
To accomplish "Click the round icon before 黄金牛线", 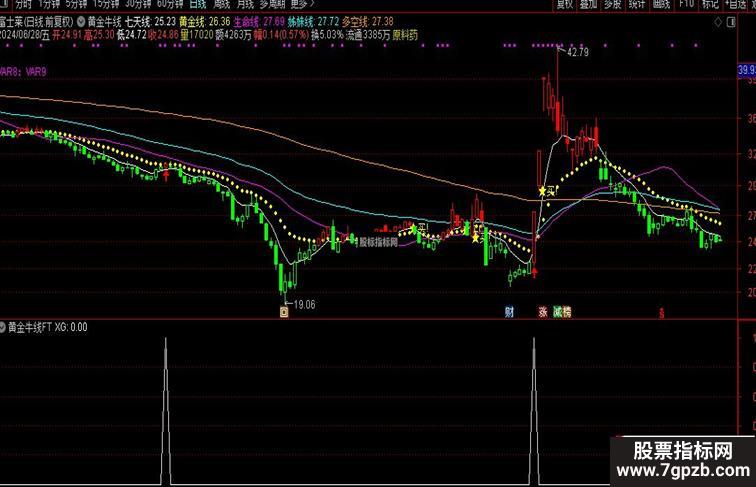I will tap(81, 21).
